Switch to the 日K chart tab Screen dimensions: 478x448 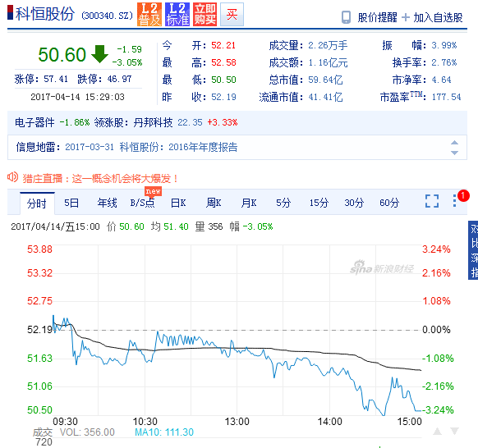click(x=178, y=203)
